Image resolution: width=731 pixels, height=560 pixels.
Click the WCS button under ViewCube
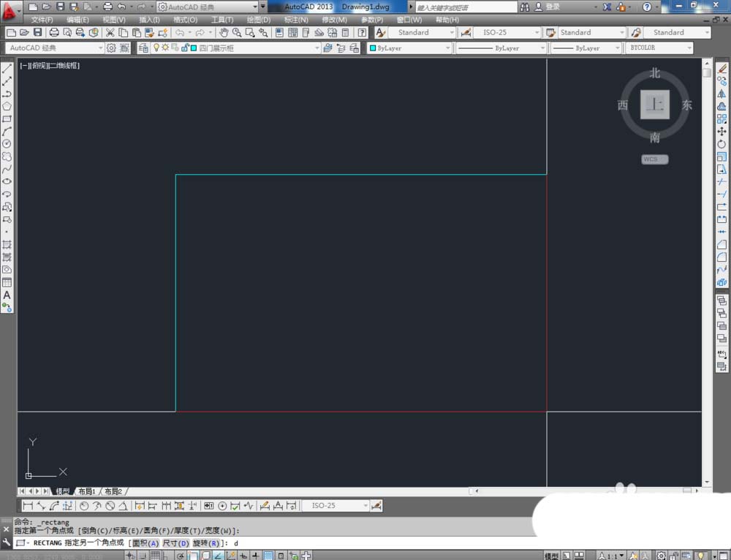tap(654, 159)
